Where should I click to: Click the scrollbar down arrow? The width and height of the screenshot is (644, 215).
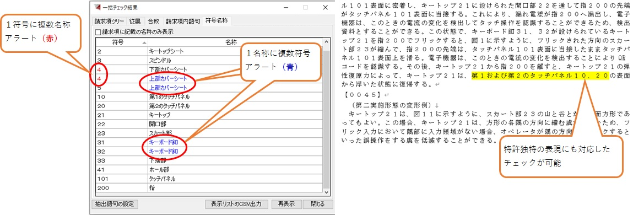coord(327,192)
